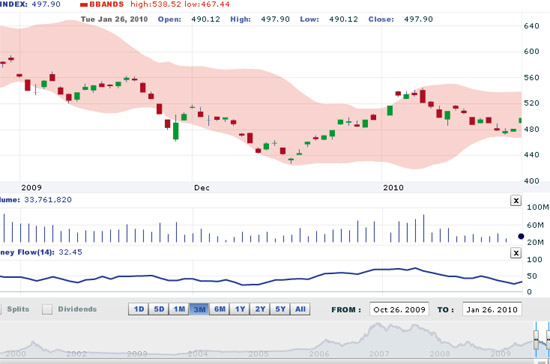The image size is (550, 364).
Task: Click the latest volume dot marker
Action: pos(521,236)
